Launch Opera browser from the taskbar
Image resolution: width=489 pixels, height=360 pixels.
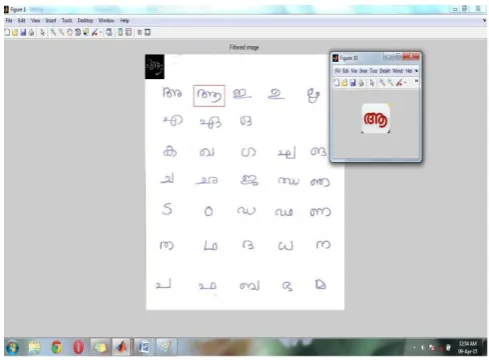(79, 348)
